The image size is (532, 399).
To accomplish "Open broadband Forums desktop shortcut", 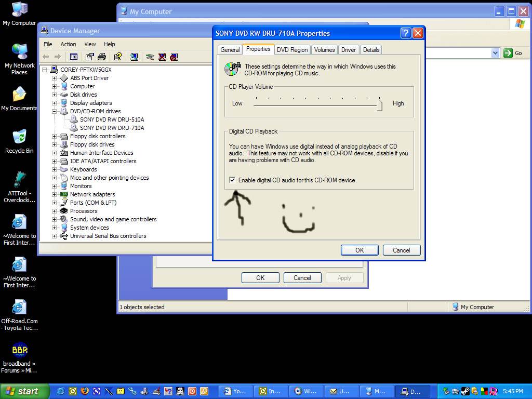I will (x=19, y=357).
